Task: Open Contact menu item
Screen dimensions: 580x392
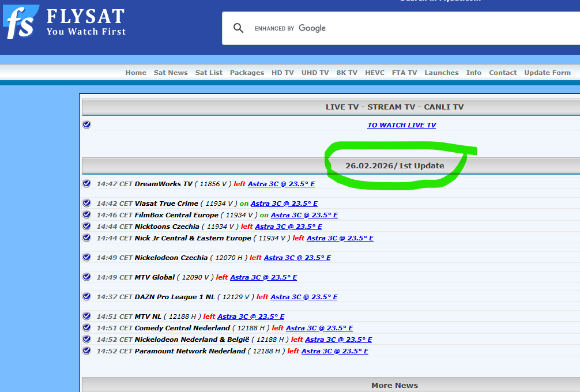Action: tap(503, 73)
